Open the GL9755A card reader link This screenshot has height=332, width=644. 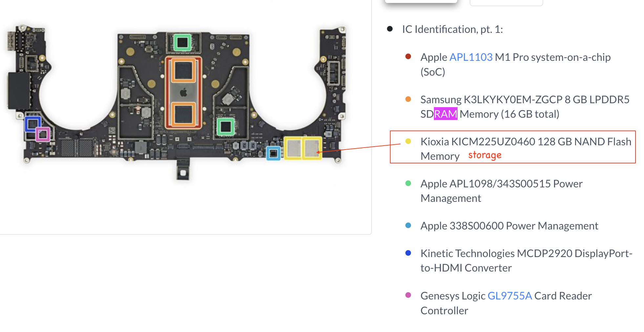coord(509,296)
